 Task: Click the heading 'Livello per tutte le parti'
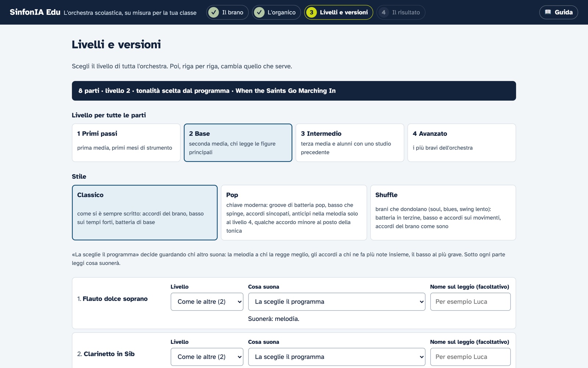[109, 115]
